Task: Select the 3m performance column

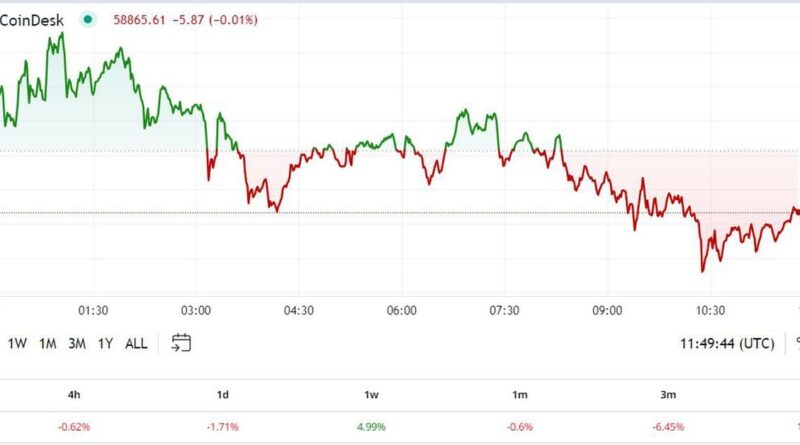Action: (x=670, y=395)
